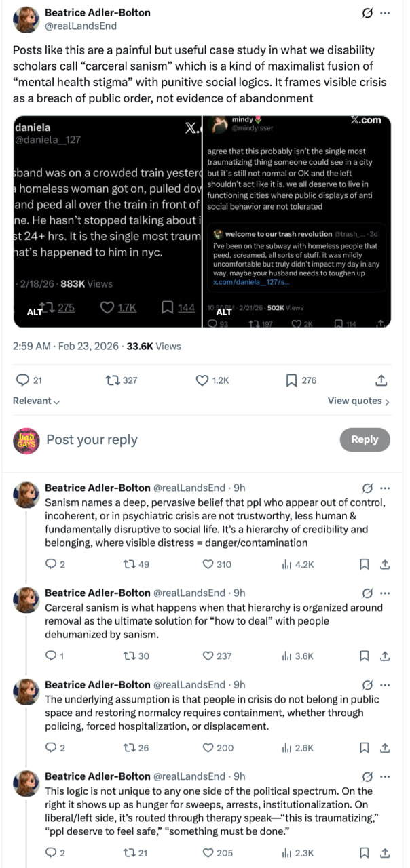Open more options on 'Sanism names' reply
Screen dimensions: 410x868
click(x=385, y=488)
